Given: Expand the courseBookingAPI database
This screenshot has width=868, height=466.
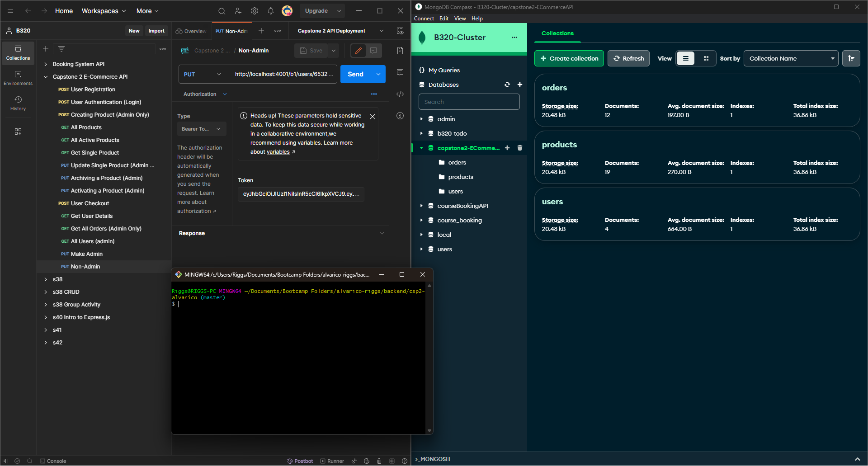Looking at the screenshot, I should point(421,206).
